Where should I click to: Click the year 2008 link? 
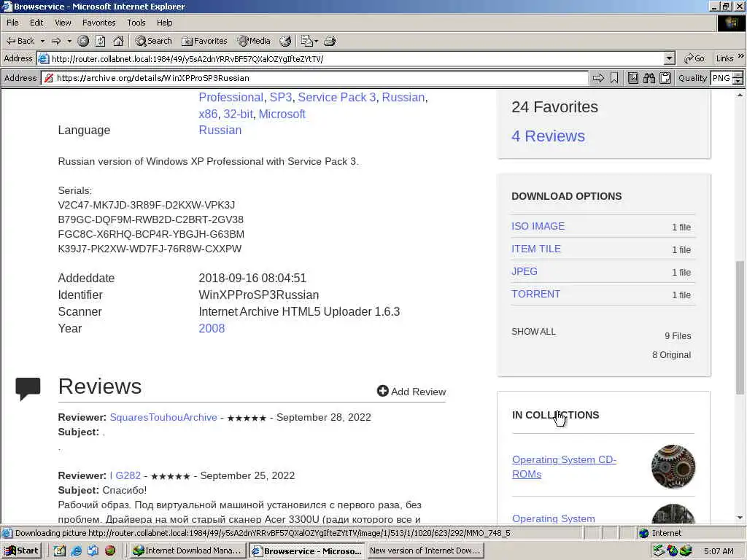click(212, 328)
